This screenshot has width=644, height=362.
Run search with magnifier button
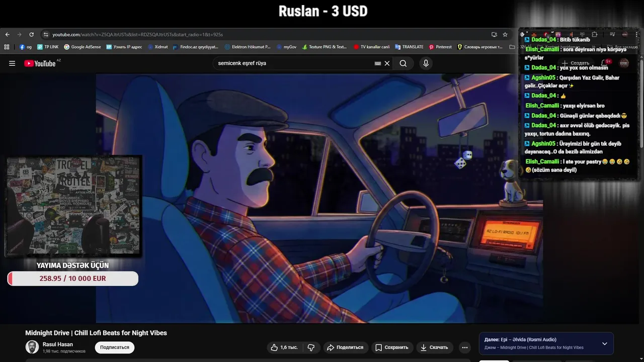click(403, 63)
